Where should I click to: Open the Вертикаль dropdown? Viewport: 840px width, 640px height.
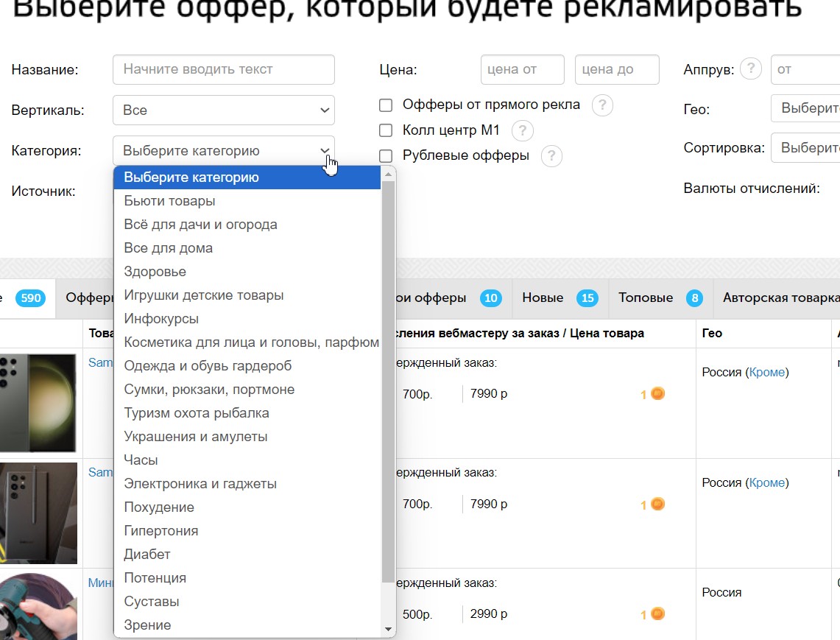[x=223, y=110]
